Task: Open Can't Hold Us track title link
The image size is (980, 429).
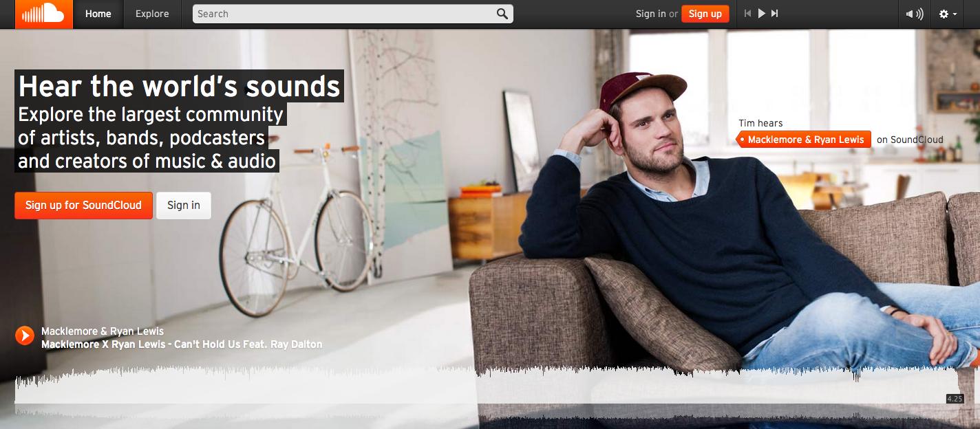Action: (182, 344)
